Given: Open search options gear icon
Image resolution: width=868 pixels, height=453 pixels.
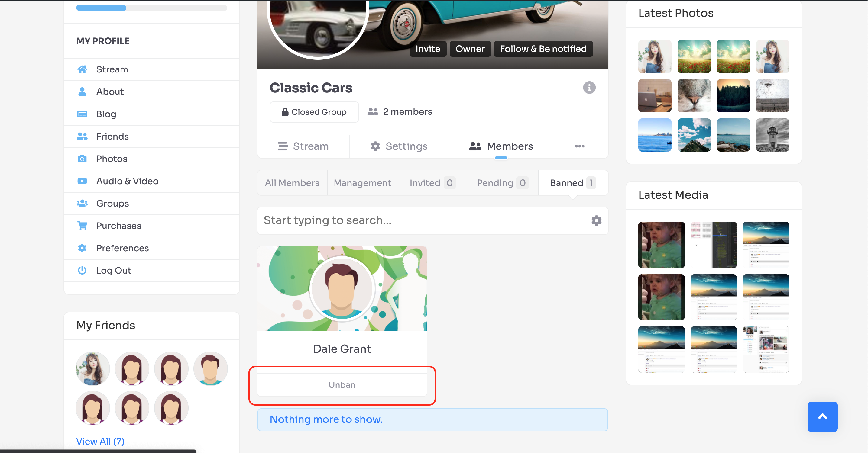Looking at the screenshot, I should click(596, 220).
